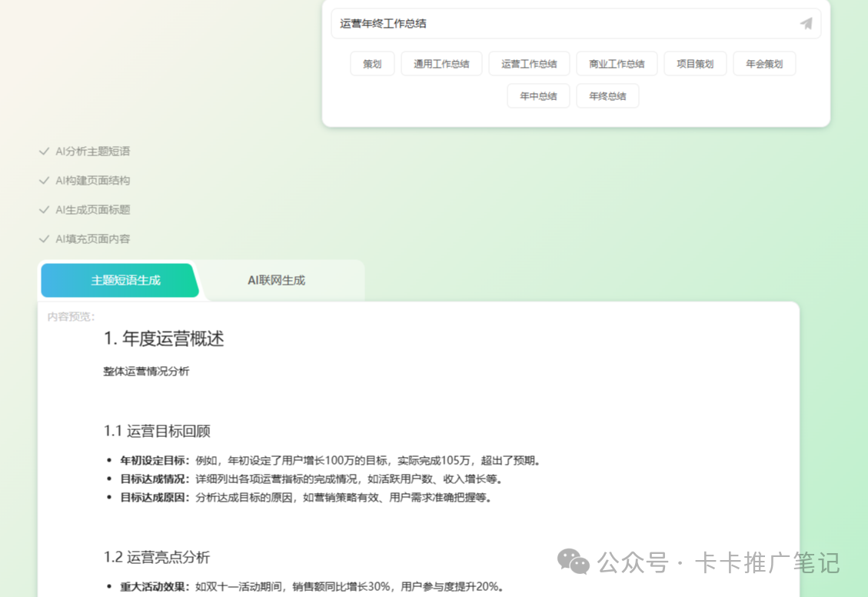Click the 年终总结 tag

(607, 96)
